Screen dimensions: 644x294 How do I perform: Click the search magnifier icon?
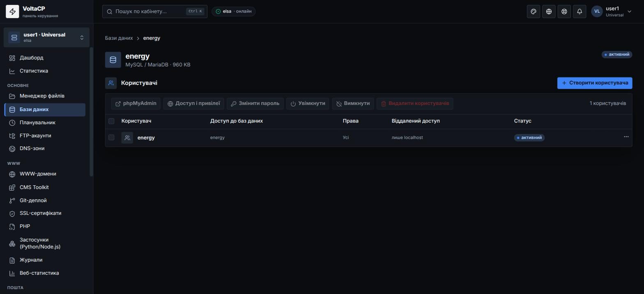(x=110, y=11)
